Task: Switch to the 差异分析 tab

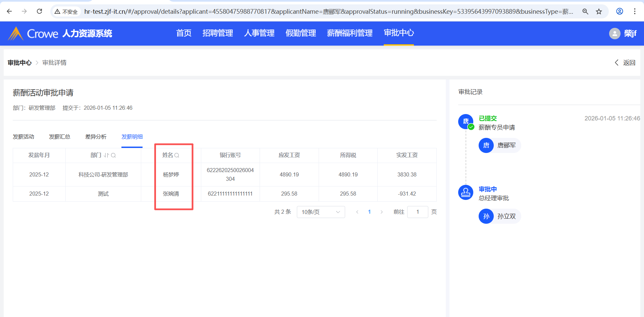Action: coord(96,137)
